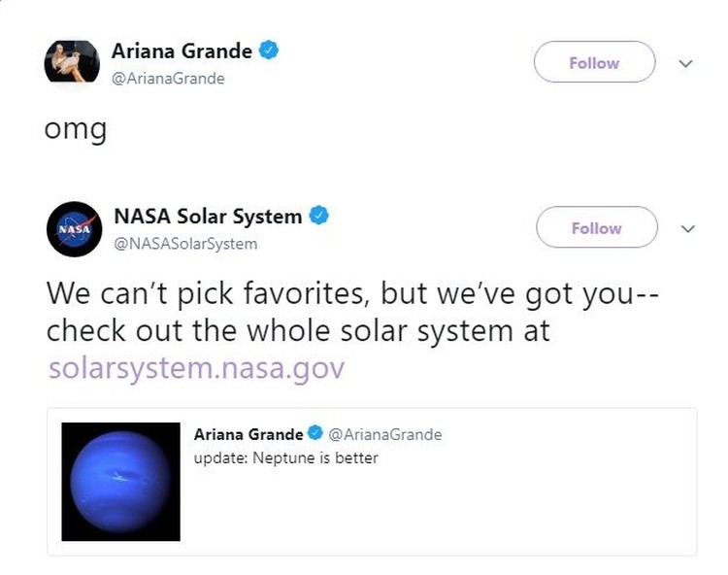Follow Ariana Grande
Screen dimensions: 728x575
[x=594, y=62]
